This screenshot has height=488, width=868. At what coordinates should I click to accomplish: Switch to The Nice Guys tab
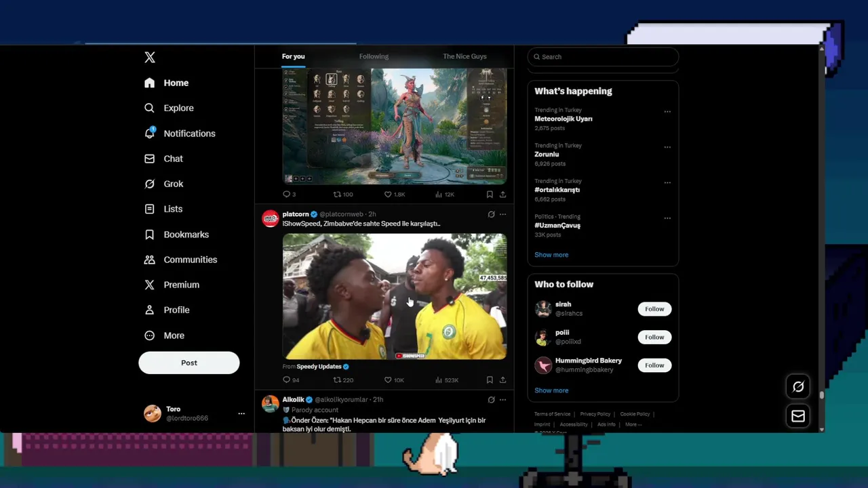(x=465, y=56)
